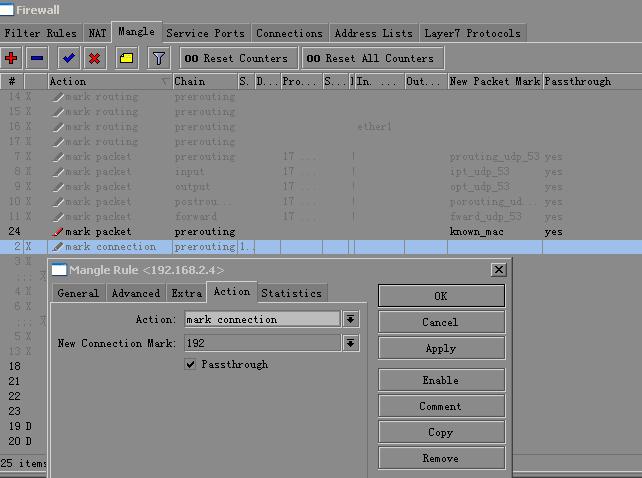
Task: Remove selected rule with minus icon
Action: click(37, 58)
